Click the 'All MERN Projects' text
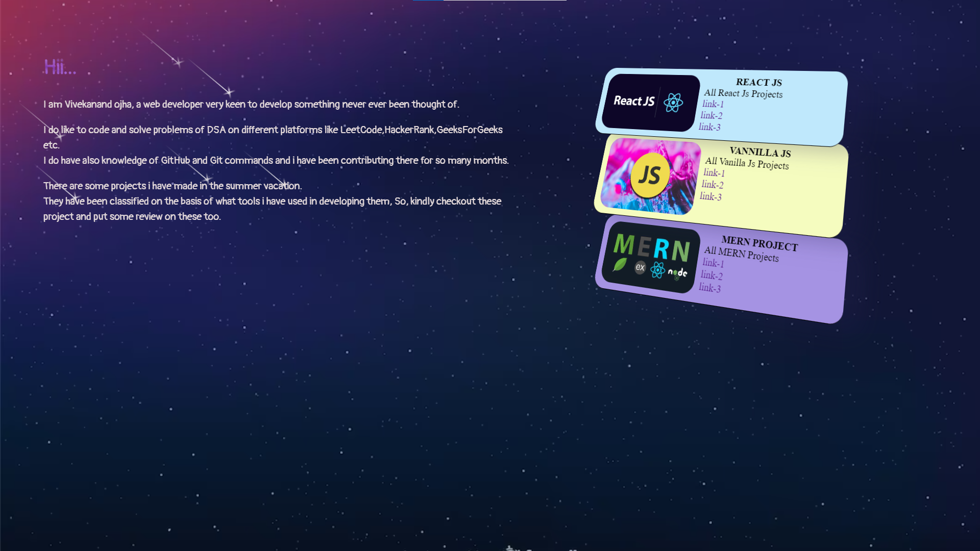The width and height of the screenshot is (980, 551). pyautogui.click(x=742, y=254)
